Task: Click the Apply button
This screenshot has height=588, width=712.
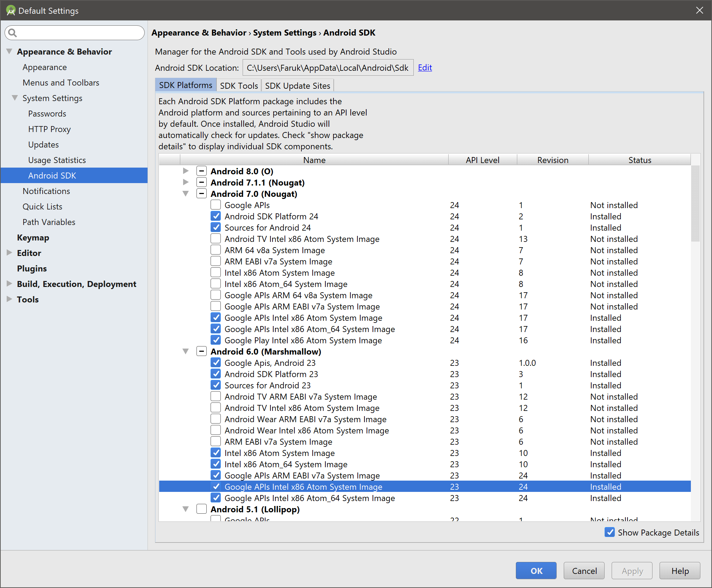Action: click(x=632, y=570)
